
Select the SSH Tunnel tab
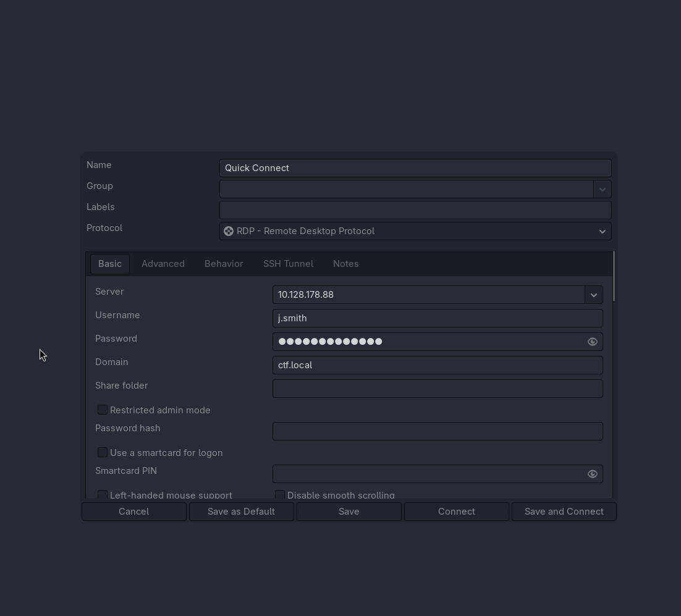tap(288, 264)
